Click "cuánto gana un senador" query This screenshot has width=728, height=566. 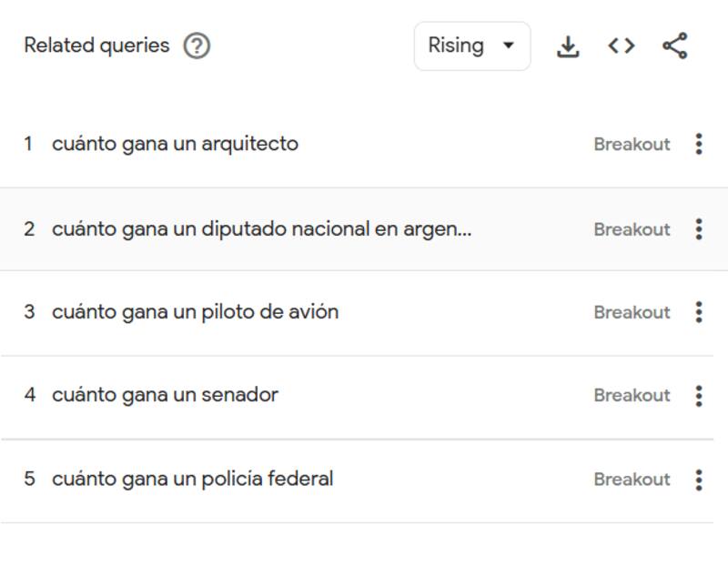pos(165,395)
